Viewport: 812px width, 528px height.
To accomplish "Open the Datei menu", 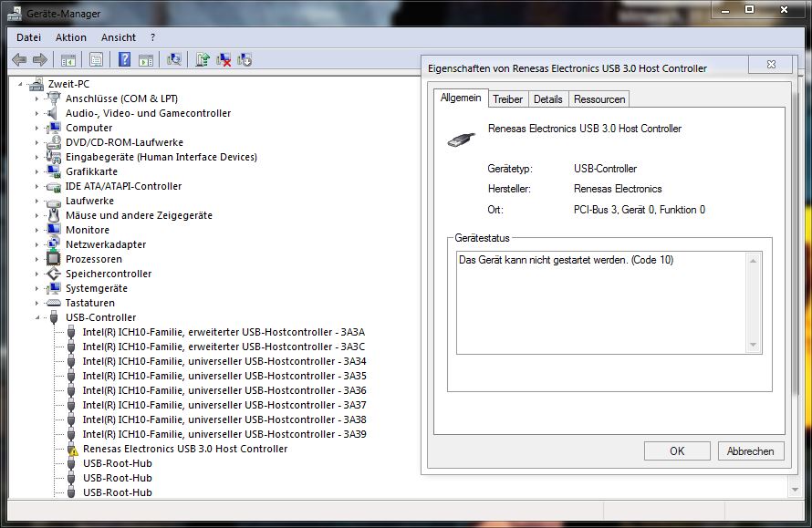I will (28, 37).
